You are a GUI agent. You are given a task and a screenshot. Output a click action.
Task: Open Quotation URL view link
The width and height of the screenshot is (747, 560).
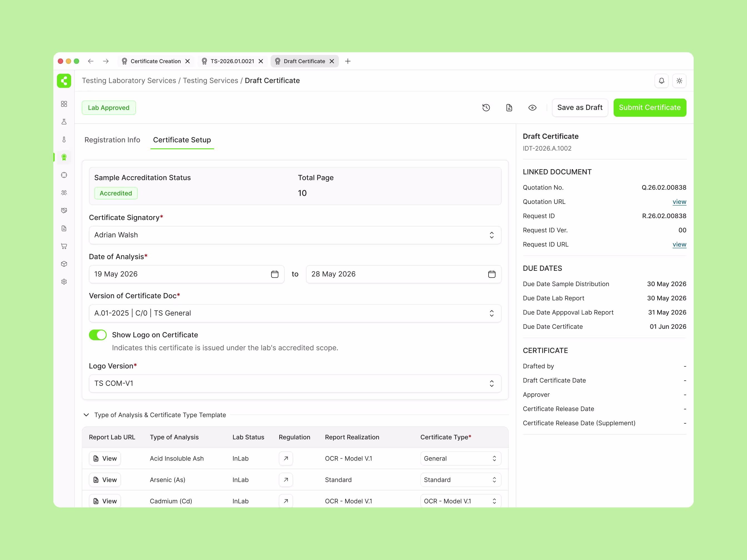[679, 201]
